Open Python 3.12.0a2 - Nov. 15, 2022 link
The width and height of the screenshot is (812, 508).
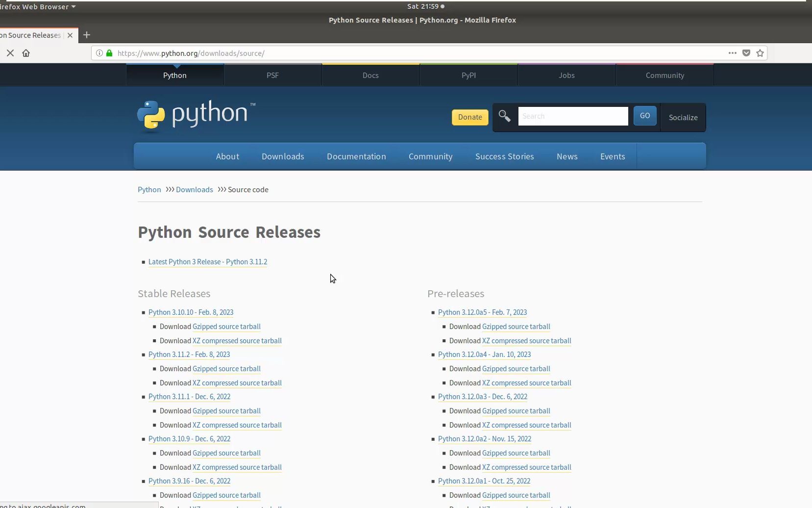(x=485, y=439)
